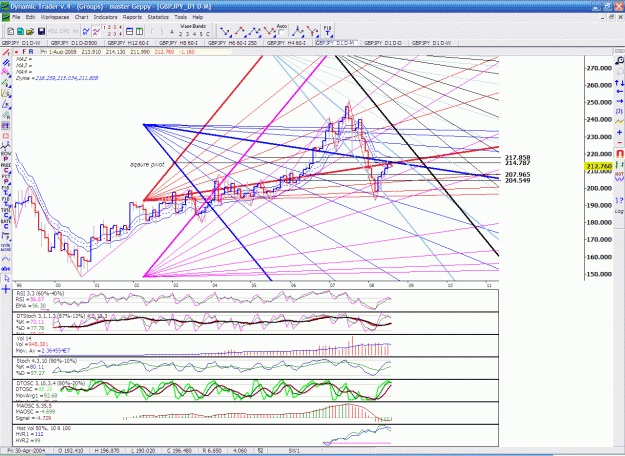Click the vertical split window layout icon
625x456 pixels.
(139, 31)
